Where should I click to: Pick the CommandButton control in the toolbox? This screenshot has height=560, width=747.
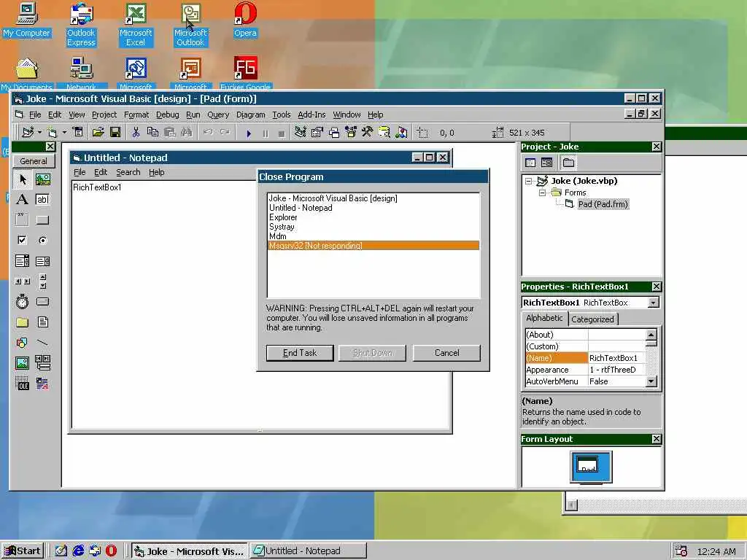coord(43,220)
